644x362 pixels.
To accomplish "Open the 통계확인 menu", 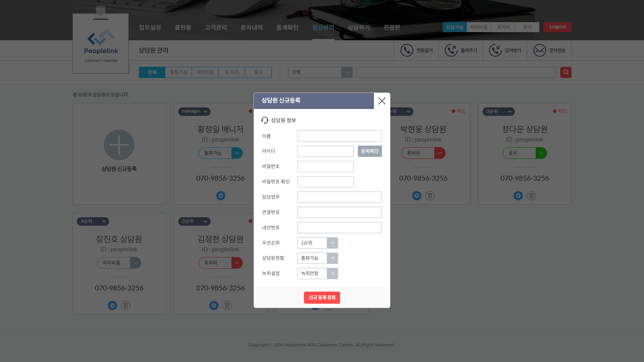I will (x=287, y=27).
